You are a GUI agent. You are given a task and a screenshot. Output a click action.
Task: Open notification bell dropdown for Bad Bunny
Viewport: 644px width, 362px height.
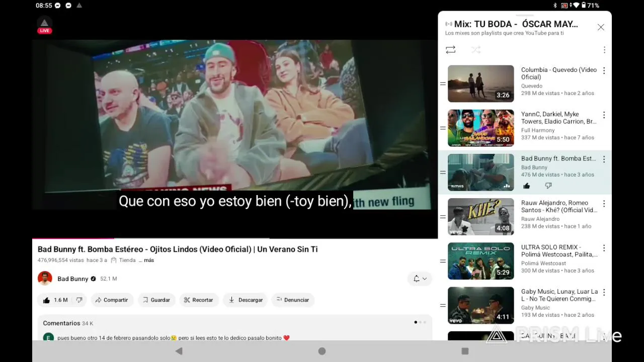(420, 279)
